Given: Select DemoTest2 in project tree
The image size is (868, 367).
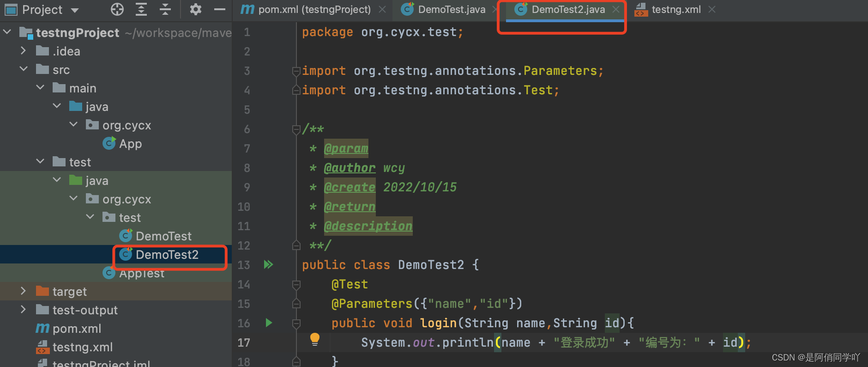Looking at the screenshot, I should pos(167,255).
